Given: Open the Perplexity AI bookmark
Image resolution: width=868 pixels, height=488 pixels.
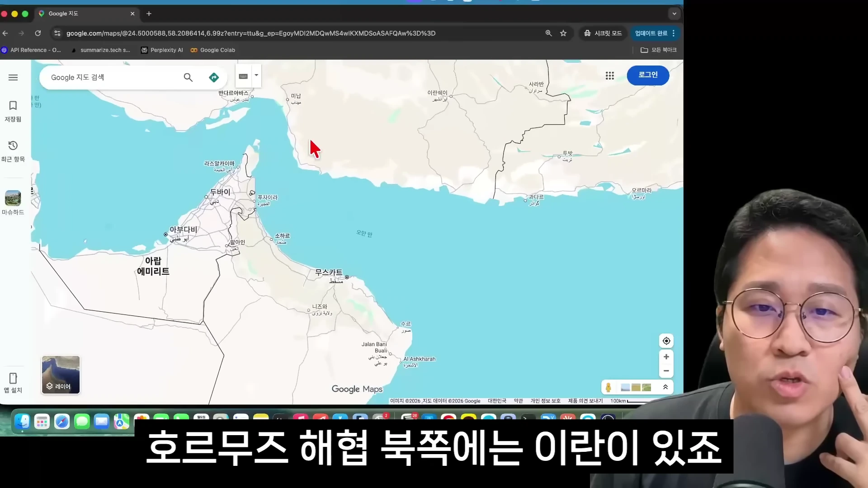Looking at the screenshot, I should pyautogui.click(x=162, y=50).
